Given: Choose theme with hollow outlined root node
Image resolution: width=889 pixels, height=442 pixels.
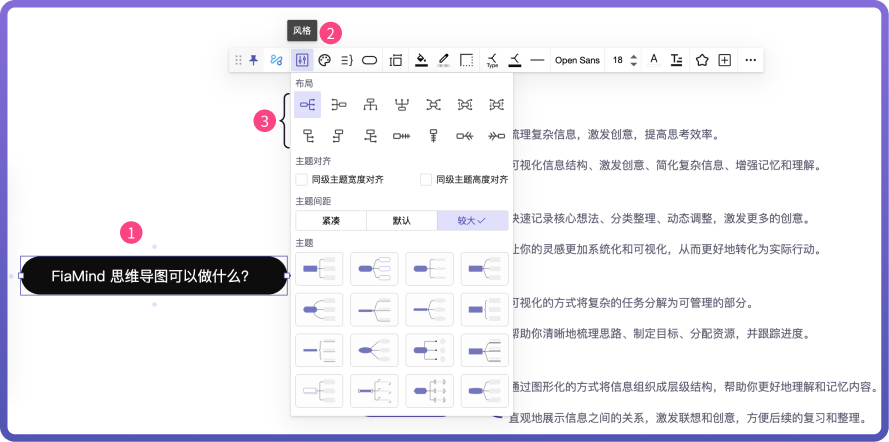Looking at the screenshot, I should tap(319, 391).
